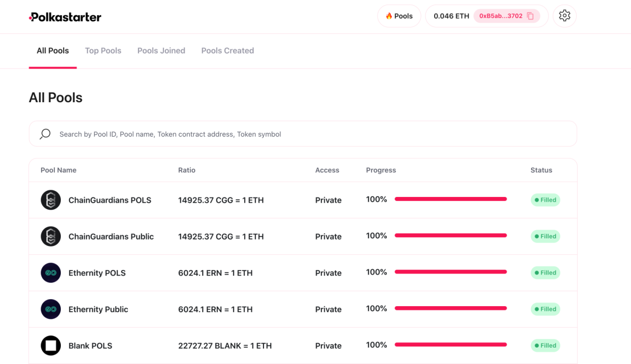
Task: Click the magnifier search icon
Action: click(45, 134)
